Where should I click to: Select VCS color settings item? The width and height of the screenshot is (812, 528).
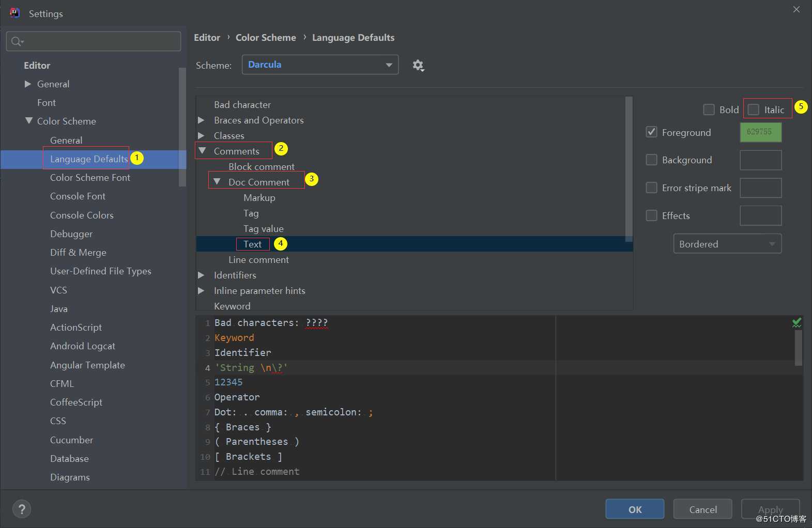click(58, 290)
